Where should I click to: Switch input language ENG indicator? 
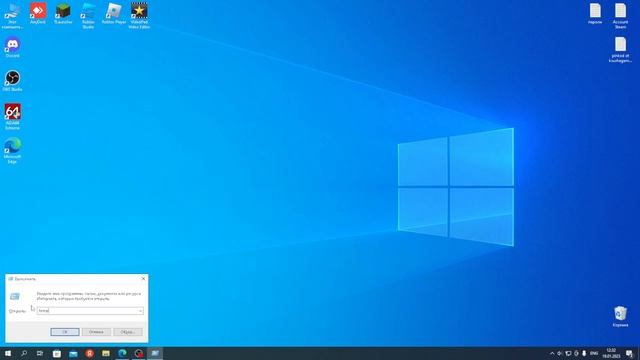(x=594, y=353)
